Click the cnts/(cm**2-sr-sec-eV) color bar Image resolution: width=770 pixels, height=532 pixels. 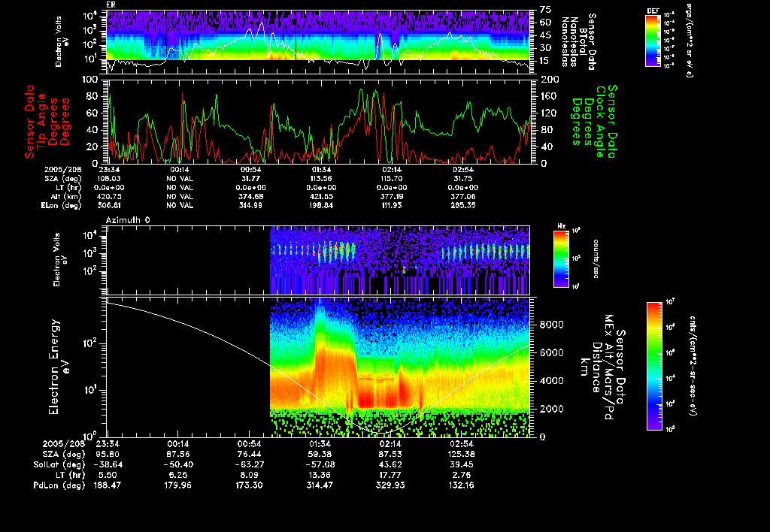pos(654,366)
